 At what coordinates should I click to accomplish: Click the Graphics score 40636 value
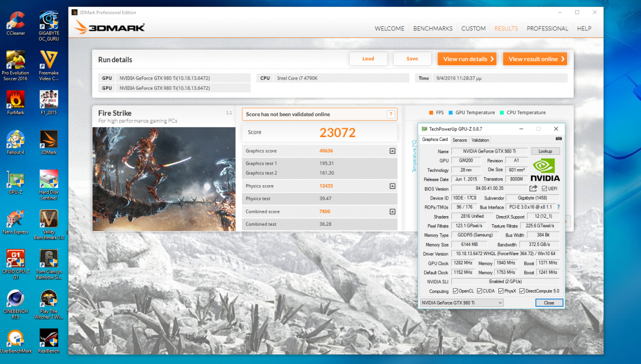coord(327,151)
